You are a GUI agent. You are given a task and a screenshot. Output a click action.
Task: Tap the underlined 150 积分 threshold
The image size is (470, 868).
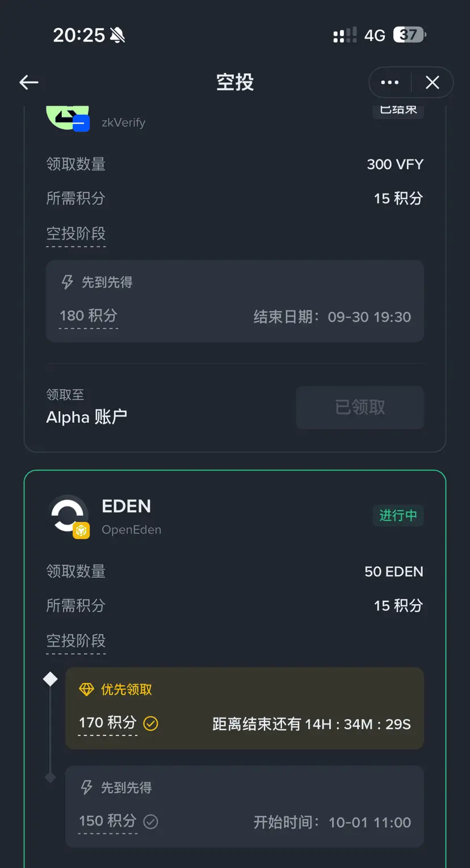[x=108, y=821]
